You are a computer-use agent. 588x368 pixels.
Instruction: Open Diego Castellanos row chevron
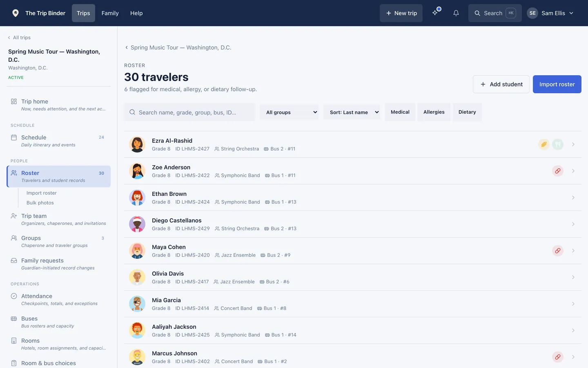[573, 224]
